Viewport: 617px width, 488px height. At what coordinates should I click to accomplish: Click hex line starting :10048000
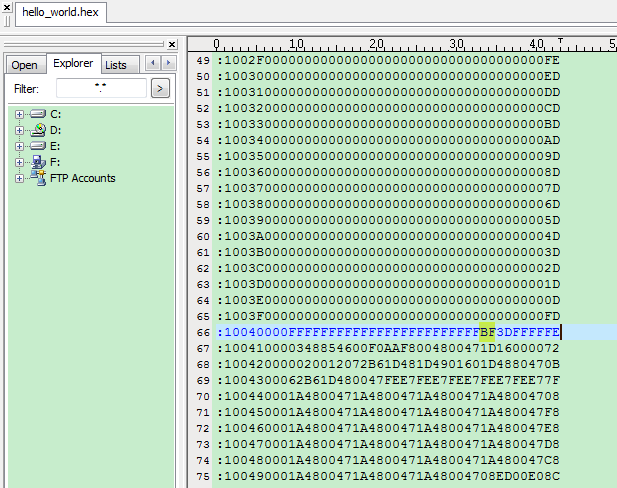click(388, 460)
